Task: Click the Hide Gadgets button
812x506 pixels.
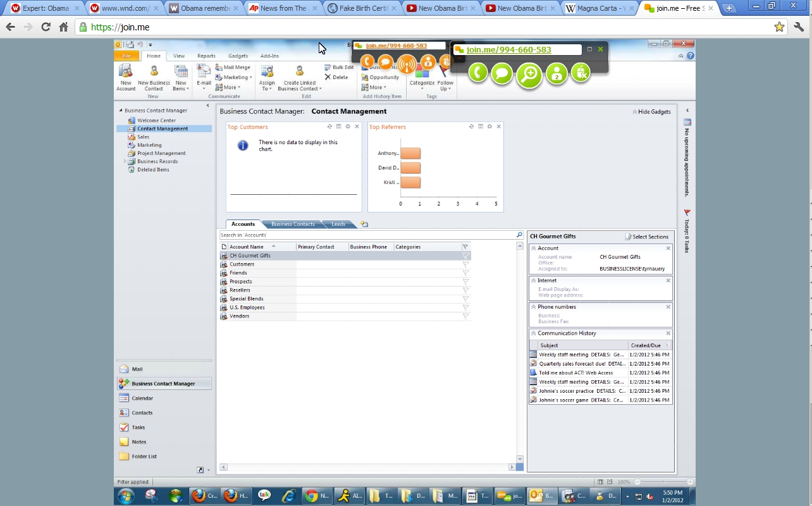Action: click(x=651, y=112)
